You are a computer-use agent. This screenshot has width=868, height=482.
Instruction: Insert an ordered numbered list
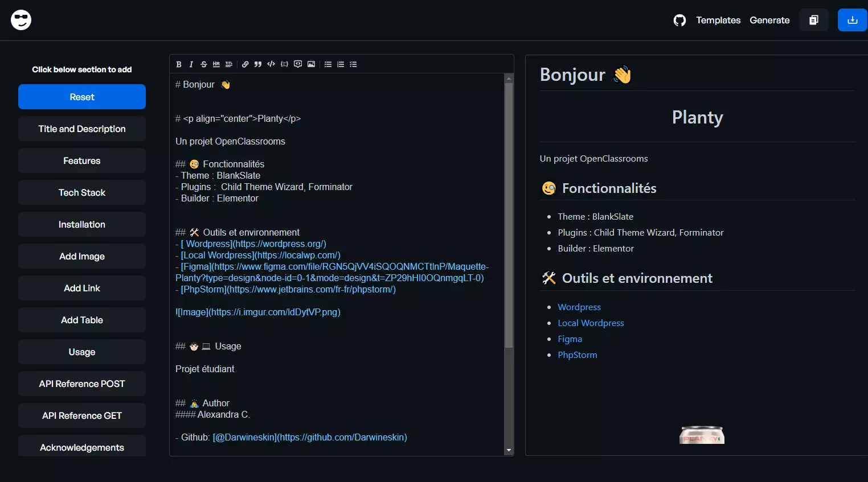click(x=341, y=64)
